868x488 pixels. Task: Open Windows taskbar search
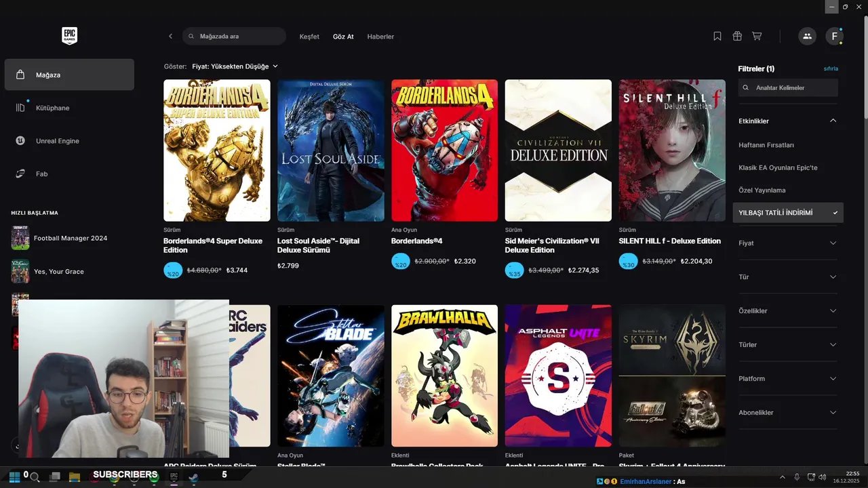point(35,476)
